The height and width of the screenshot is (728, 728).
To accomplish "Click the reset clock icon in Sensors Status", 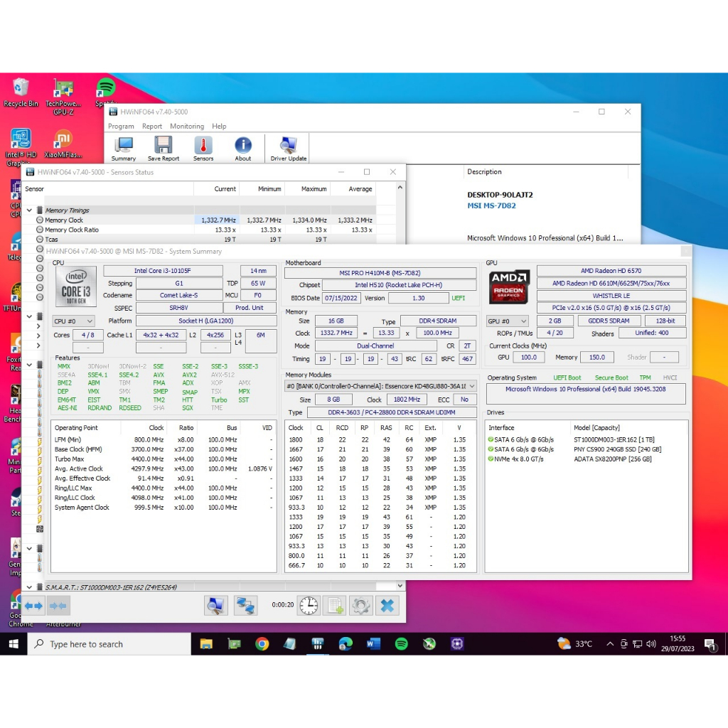I will [309, 606].
